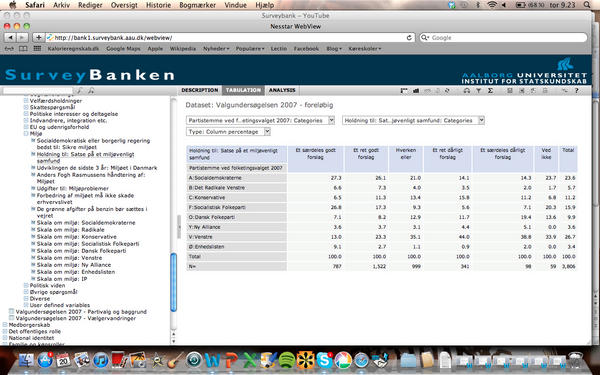
Task: Open Spotify in the dock
Action: click(x=287, y=360)
